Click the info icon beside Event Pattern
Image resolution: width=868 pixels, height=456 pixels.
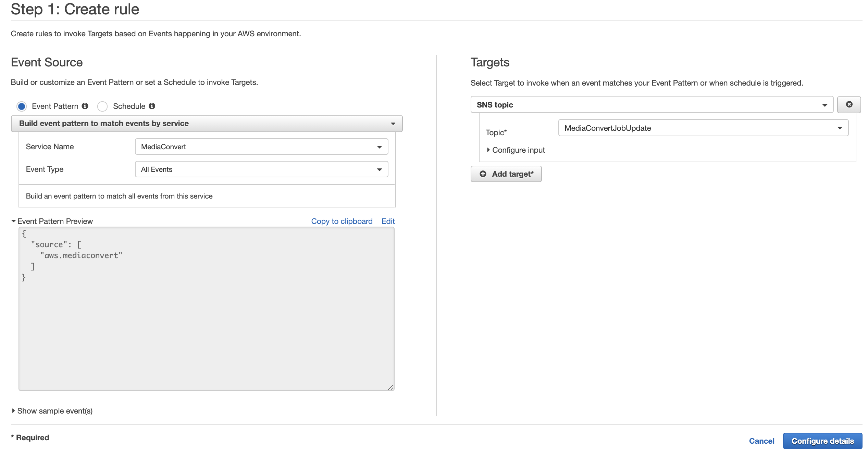(x=85, y=106)
